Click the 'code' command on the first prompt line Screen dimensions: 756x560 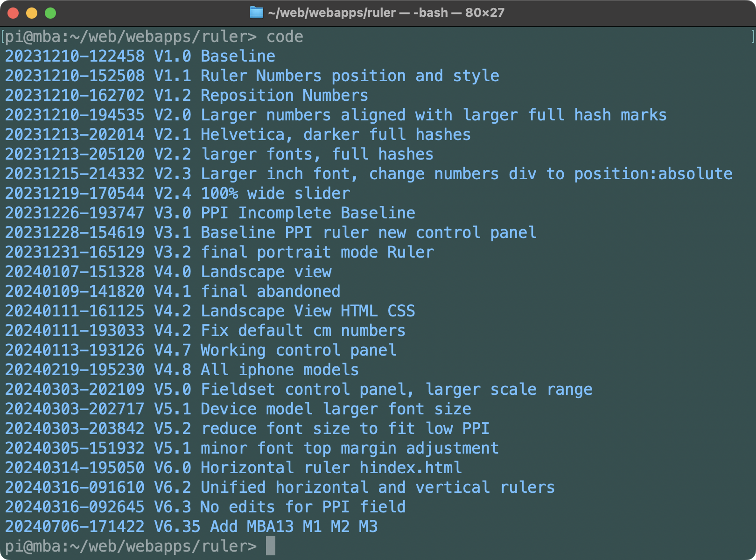(x=285, y=36)
